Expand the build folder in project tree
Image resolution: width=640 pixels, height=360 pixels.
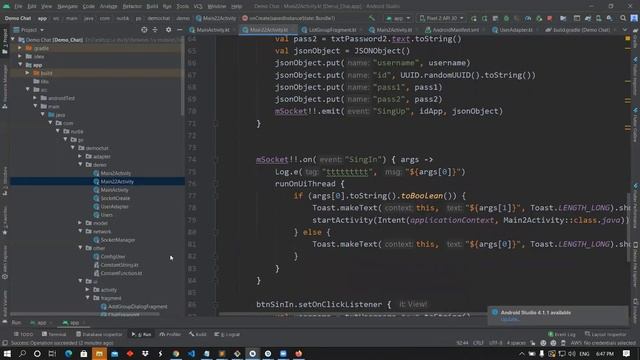tap(28, 73)
